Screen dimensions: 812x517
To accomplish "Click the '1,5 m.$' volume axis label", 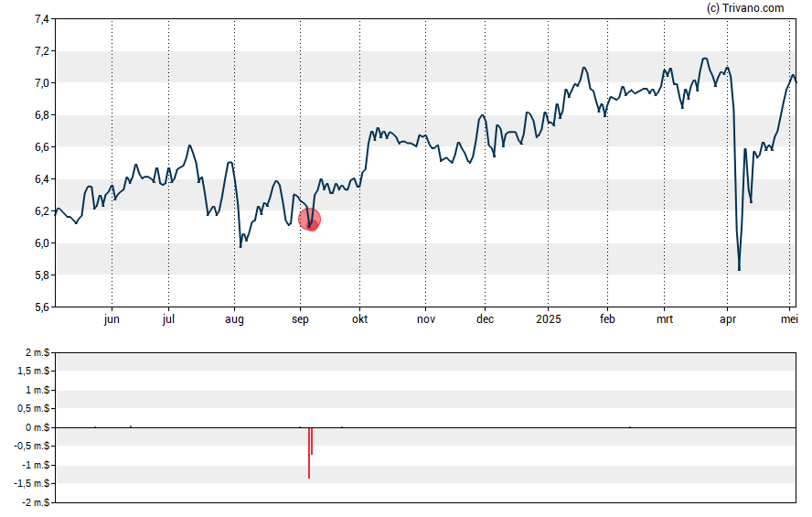I will point(34,371).
